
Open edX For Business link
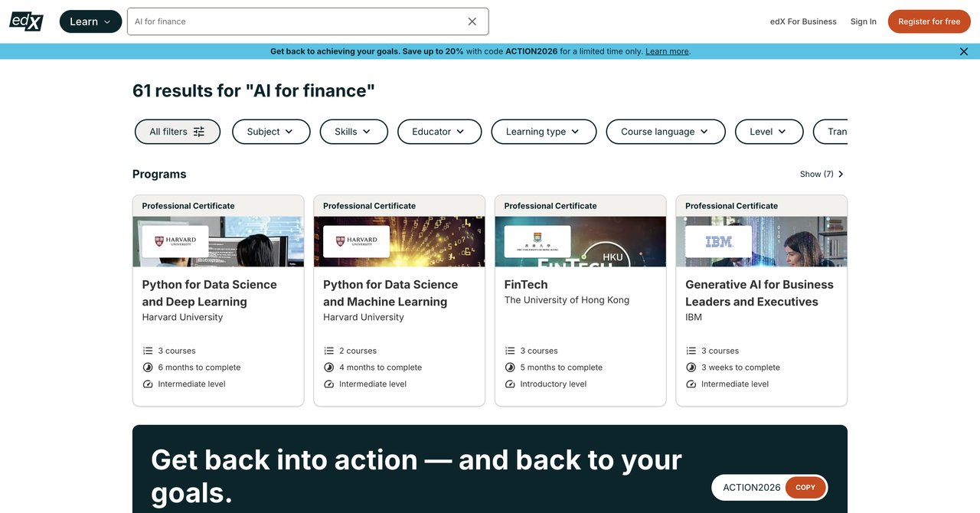(x=803, y=21)
